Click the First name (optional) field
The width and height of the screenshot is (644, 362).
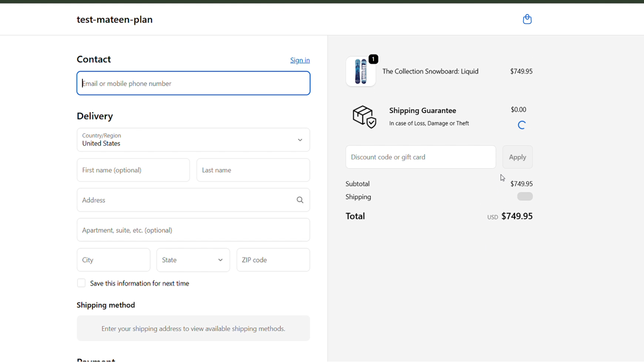[x=133, y=170]
